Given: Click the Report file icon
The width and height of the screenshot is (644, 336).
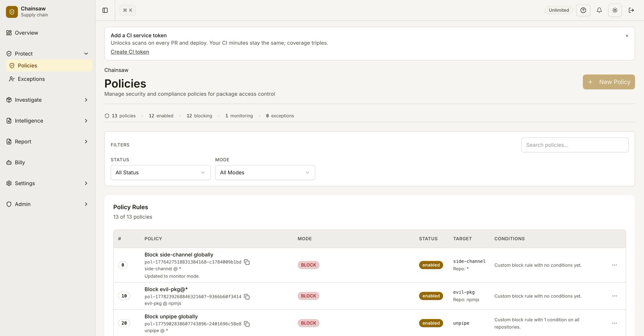Looking at the screenshot, I should click(x=9, y=142).
